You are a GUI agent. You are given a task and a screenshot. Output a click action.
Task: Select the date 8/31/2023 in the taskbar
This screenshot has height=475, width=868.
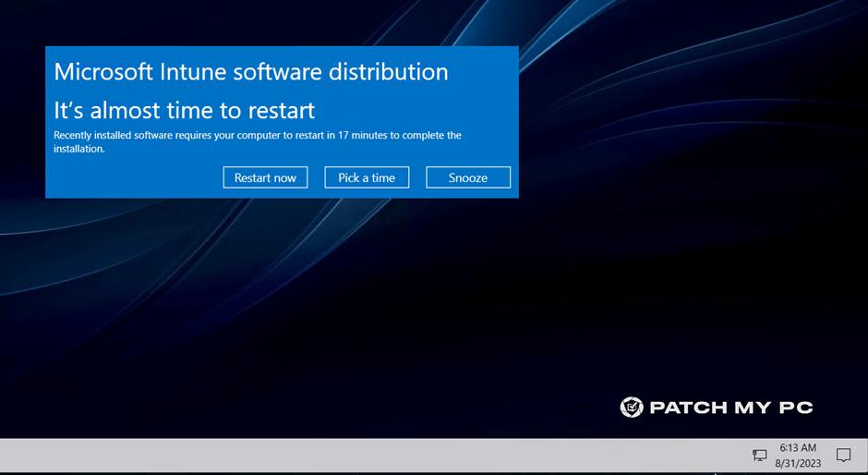[x=798, y=463]
